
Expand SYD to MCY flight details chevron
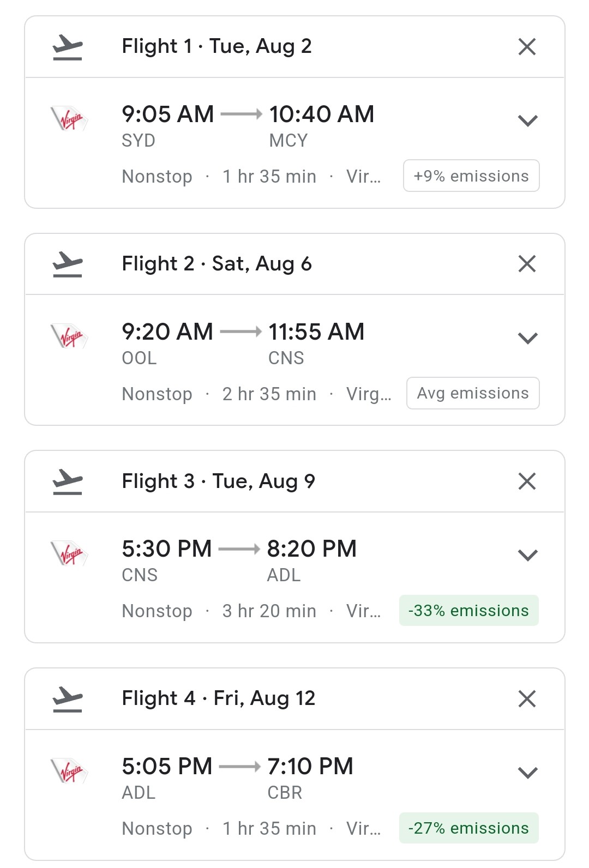pyautogui.click(x=527, y=120)
